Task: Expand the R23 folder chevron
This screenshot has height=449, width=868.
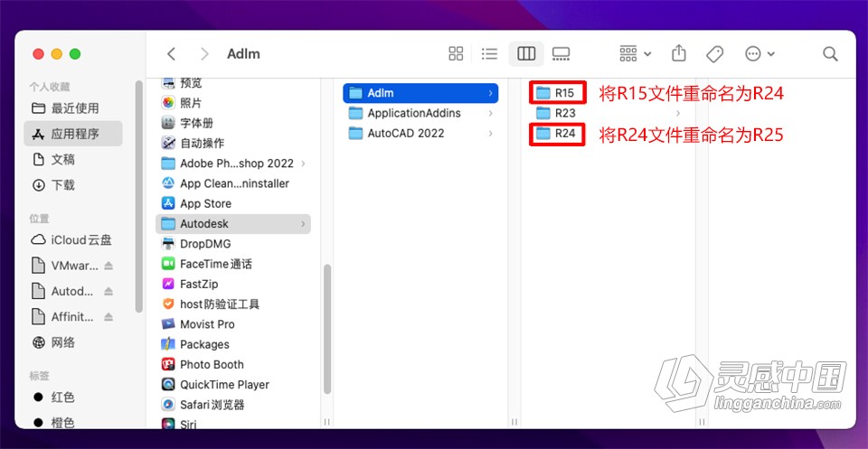Action: tap(678, 113)
